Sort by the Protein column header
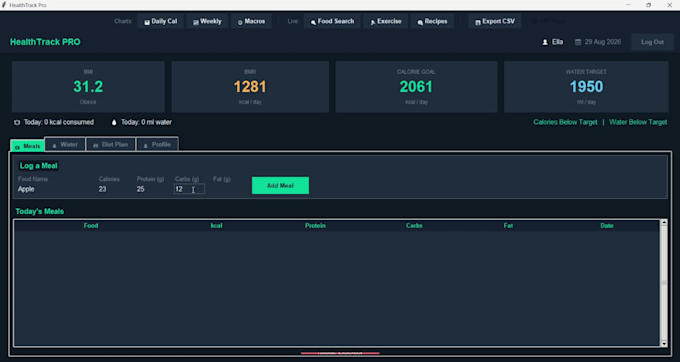Image resolution: width=680 pixels, height=362 pixels. click(x=315, y=225)
